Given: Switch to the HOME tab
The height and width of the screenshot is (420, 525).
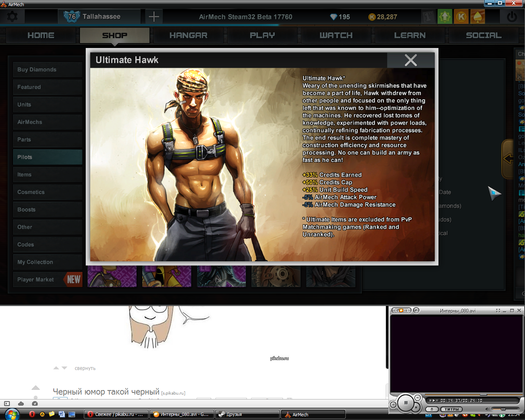Looking at the screenshot, I should pos(41,36).
